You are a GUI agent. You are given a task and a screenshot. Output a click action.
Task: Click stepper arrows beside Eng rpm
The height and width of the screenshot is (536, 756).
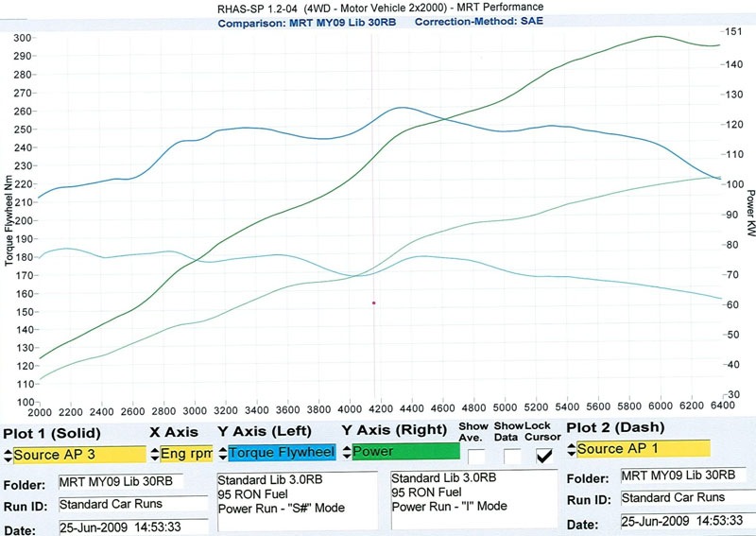155,454
